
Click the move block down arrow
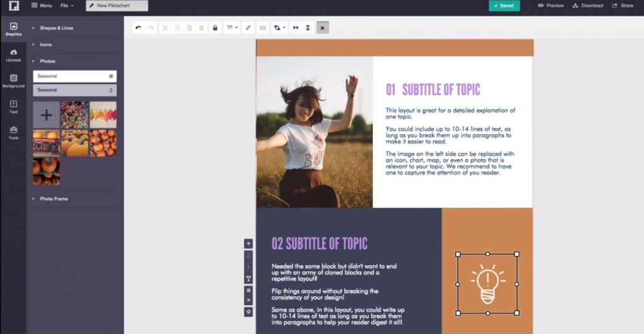coord(248,279)
